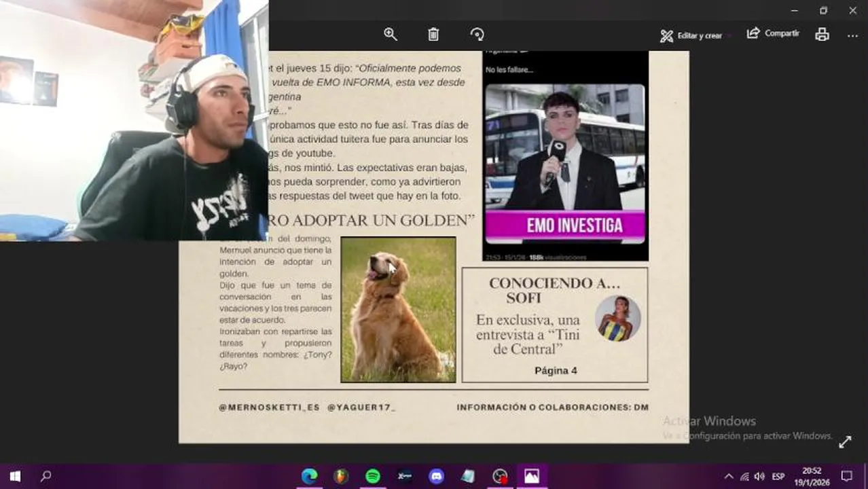This screenshot has height=489, width=868.
Task: Open the Windows Start menu
Action: click(x=15, y=476)
